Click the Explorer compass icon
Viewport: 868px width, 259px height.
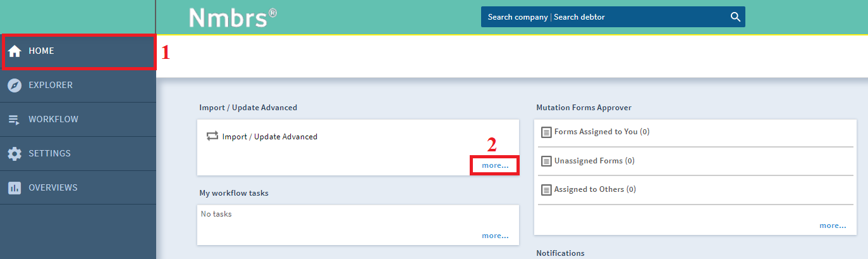[x=15, y=85]
